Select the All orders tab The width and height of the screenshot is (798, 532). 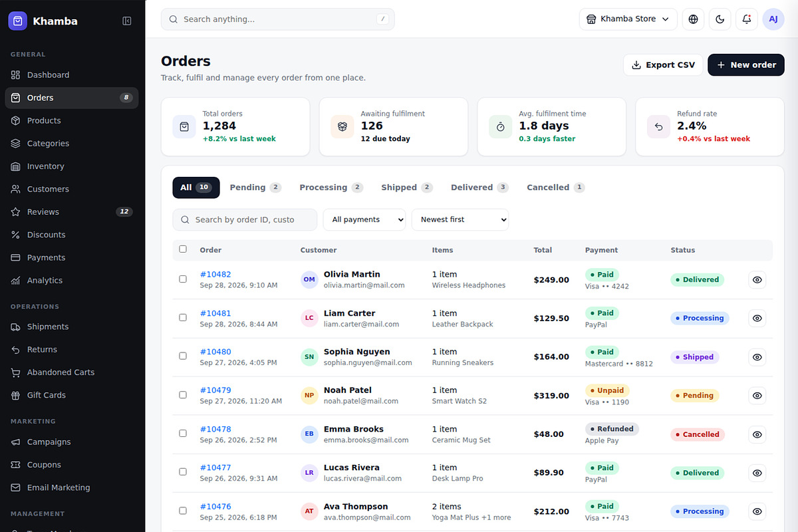click(x=196, y=188)
